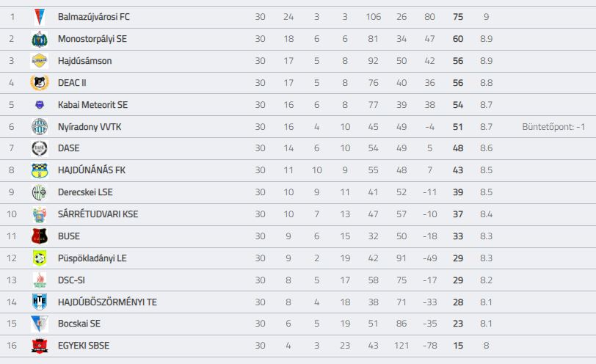Screen dimensions: 596x364
Task: Click the DASE team badge
Action: pyautogui.click(x=40, y=148)
